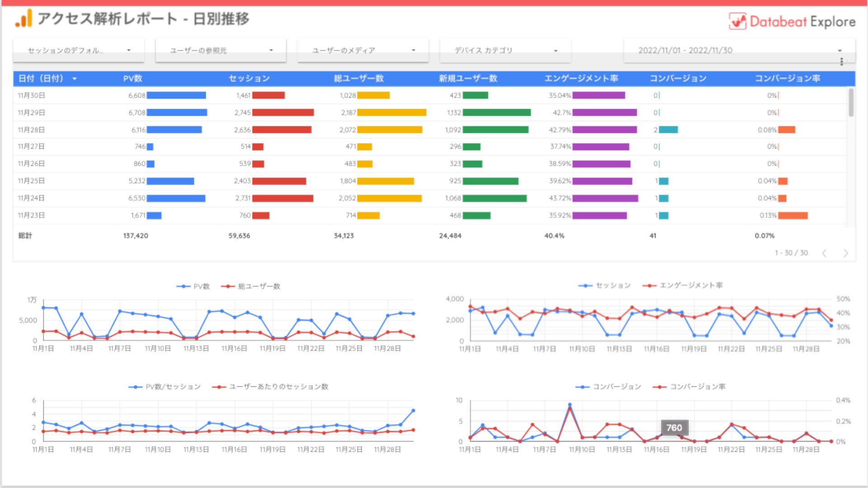This screenshot has width=868, height=488.
Task: Click the blue PV数 bar for 11月29日
Action: 176,113
